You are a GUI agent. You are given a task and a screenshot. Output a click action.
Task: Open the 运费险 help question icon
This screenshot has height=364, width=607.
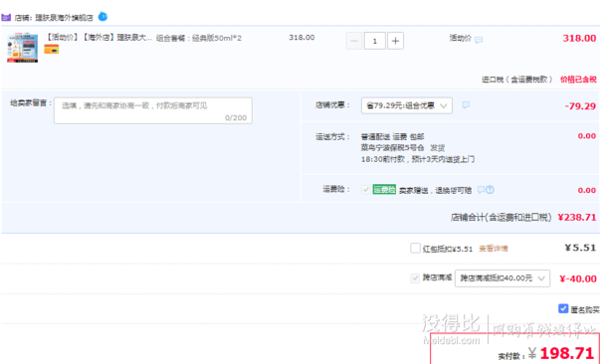[x=490, y=190]
